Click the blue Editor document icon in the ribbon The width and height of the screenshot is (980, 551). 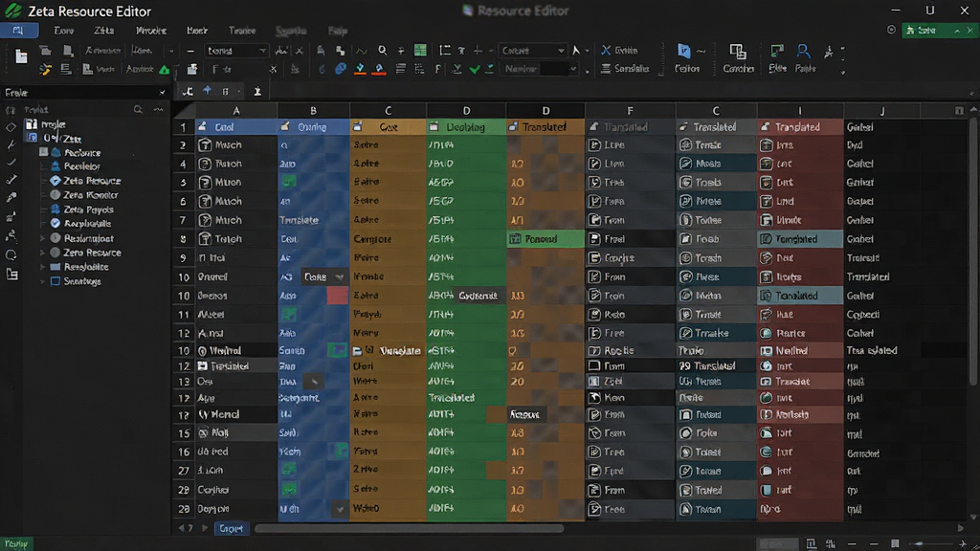click(683, 51)
